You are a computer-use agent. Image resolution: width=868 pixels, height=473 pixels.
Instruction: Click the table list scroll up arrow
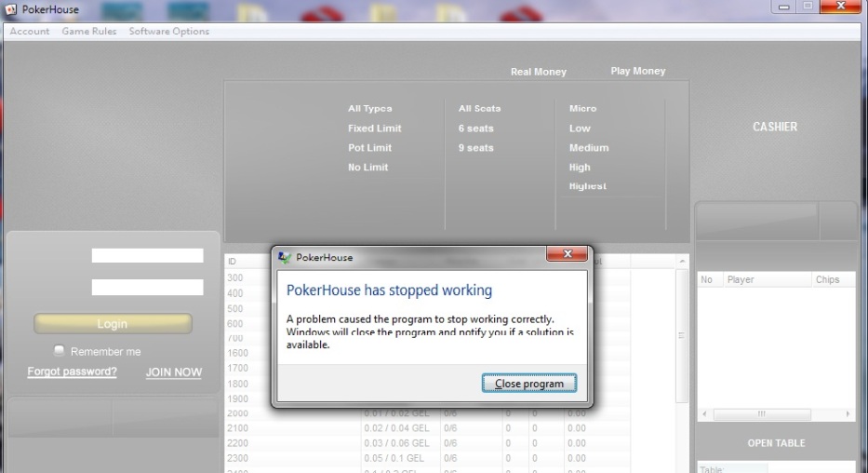point(682,261)
